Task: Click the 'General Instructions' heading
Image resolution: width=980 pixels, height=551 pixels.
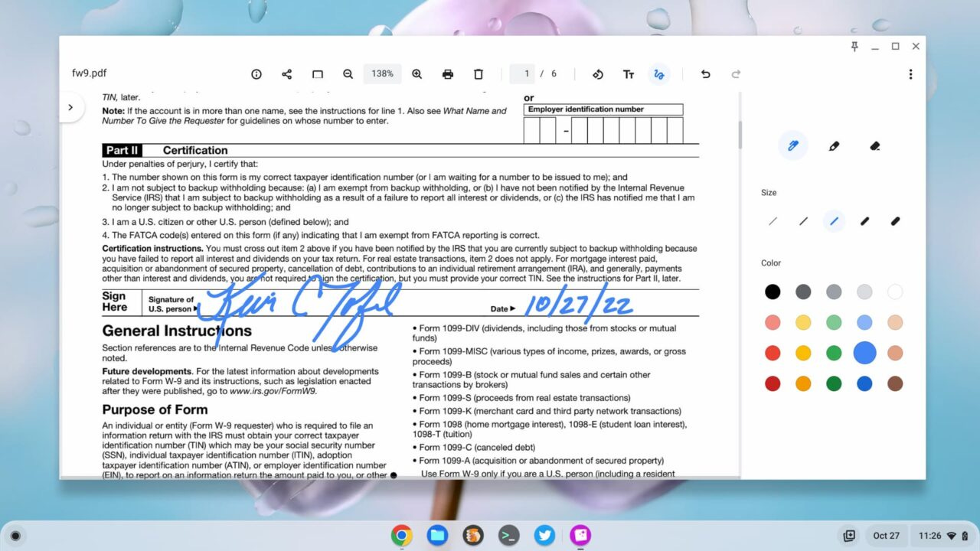Action: click(x=177, y=331)
